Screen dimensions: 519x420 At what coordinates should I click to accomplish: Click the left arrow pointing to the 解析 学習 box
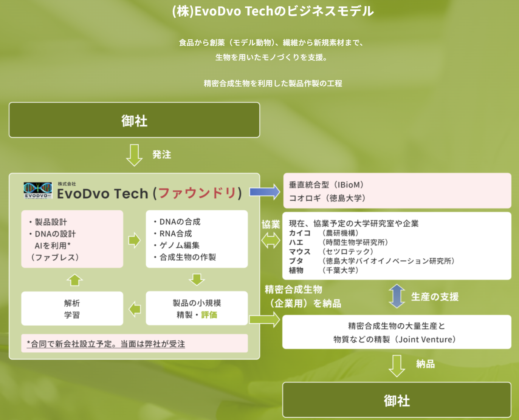click(x=135, y=309)
